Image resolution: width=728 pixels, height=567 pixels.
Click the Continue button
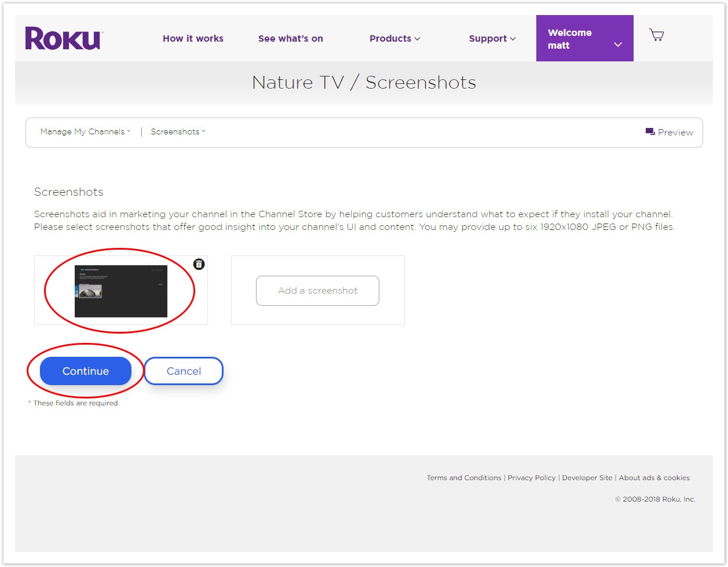coord(86,371)
